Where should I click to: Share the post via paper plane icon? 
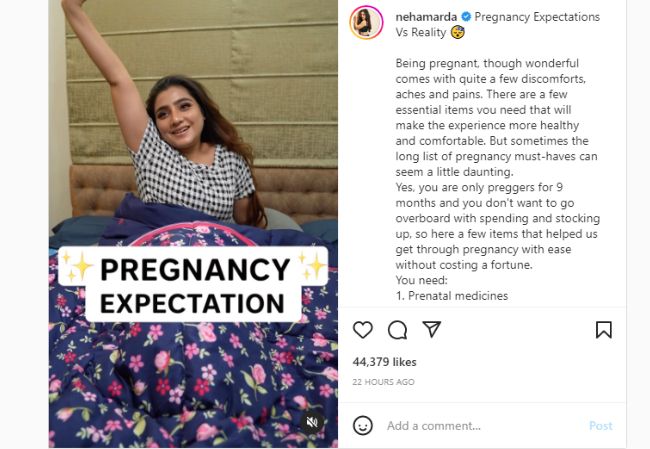(x=432, y=329)
